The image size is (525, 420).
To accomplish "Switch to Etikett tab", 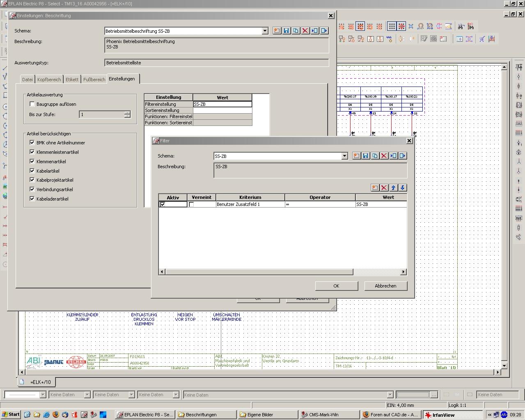I will tap(72, 80).
